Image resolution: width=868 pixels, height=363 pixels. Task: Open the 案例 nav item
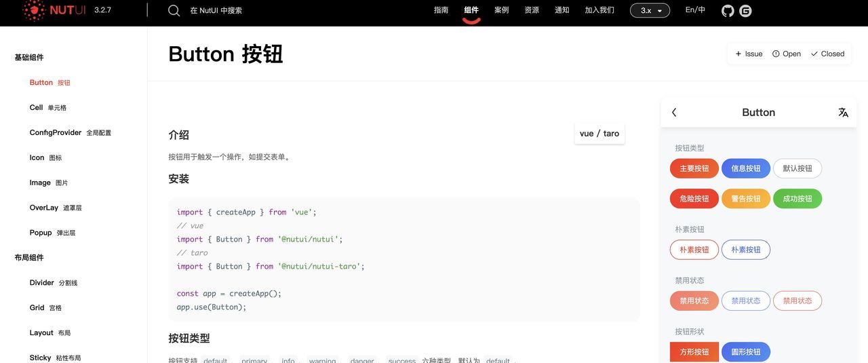point(502,10)
